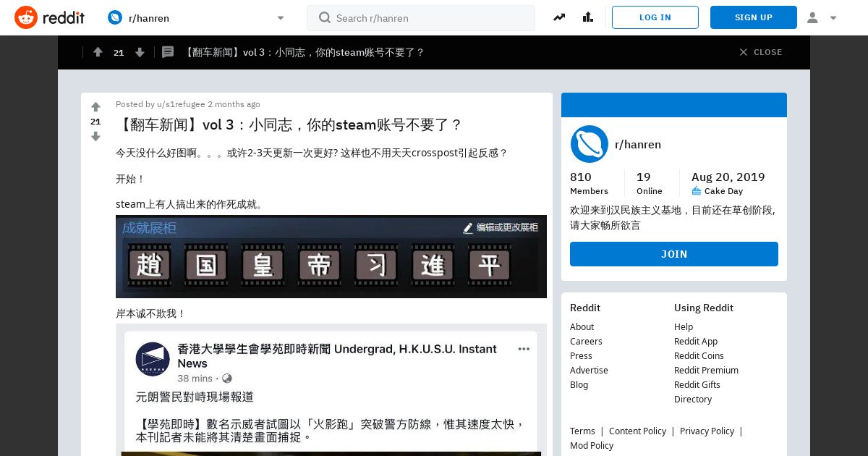Open the All chart bars icon
This screenshot has height=456, width=868.
click(x=587, y=17)
